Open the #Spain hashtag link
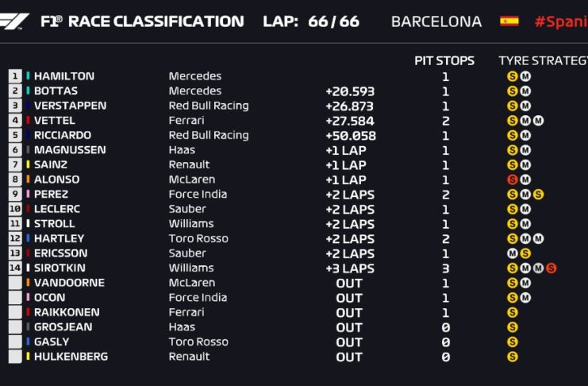The width and height of the screenshot is (588, 386). (x=560, y=21)
